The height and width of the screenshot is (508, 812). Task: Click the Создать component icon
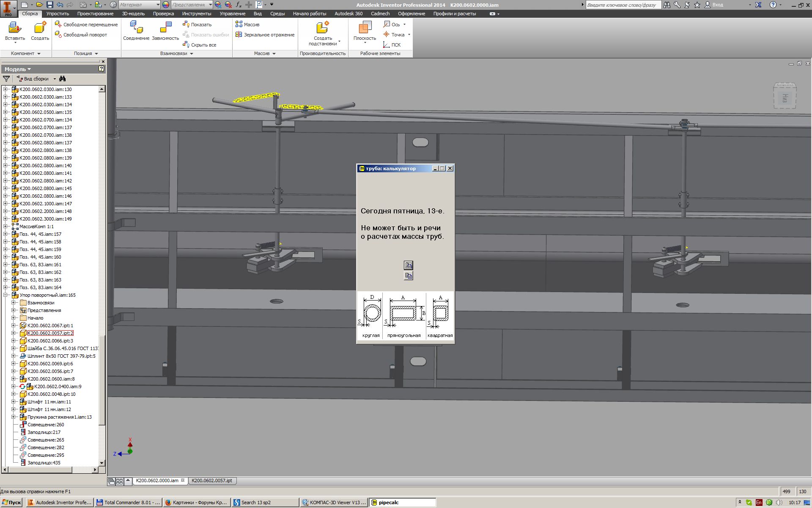40,28
